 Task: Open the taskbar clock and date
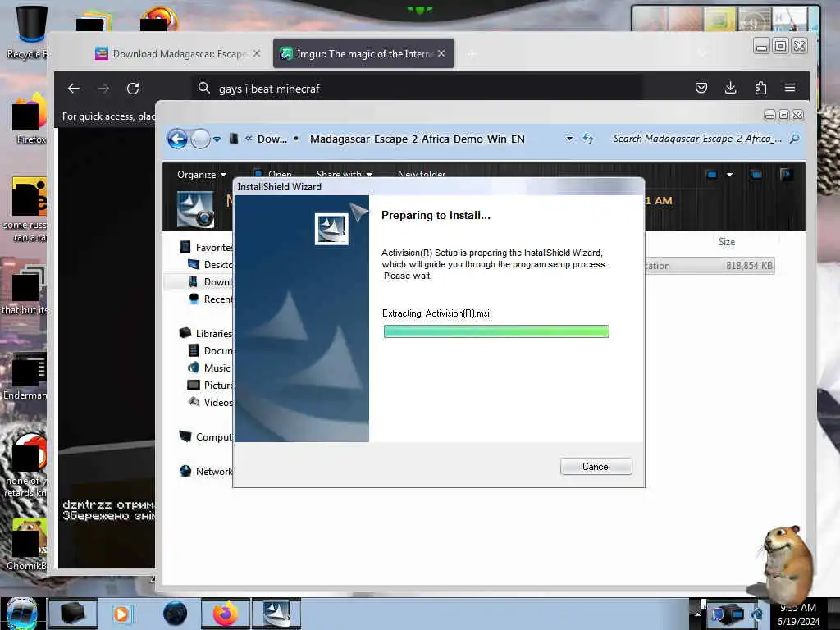pyautogui.click(x=798, y=614)
